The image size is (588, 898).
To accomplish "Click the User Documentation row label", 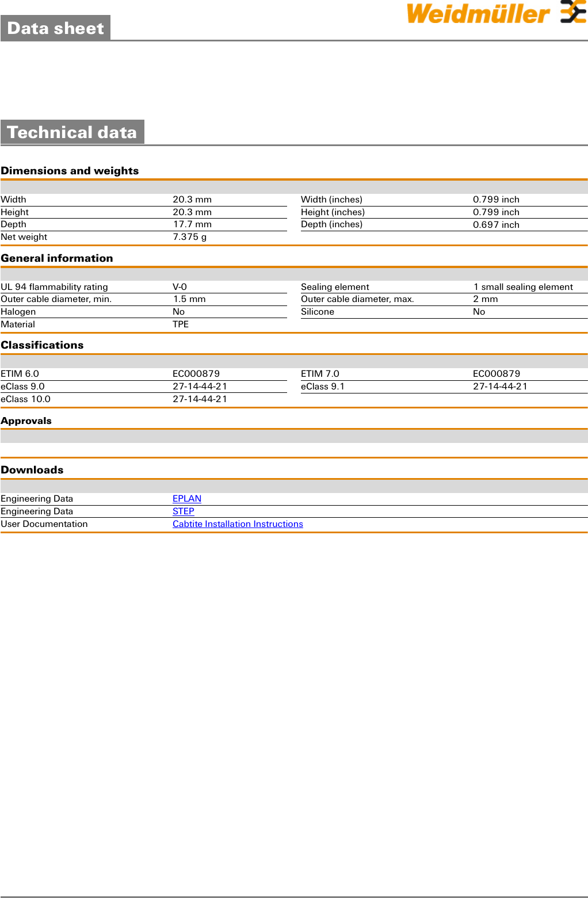I will tap(44, 524).
